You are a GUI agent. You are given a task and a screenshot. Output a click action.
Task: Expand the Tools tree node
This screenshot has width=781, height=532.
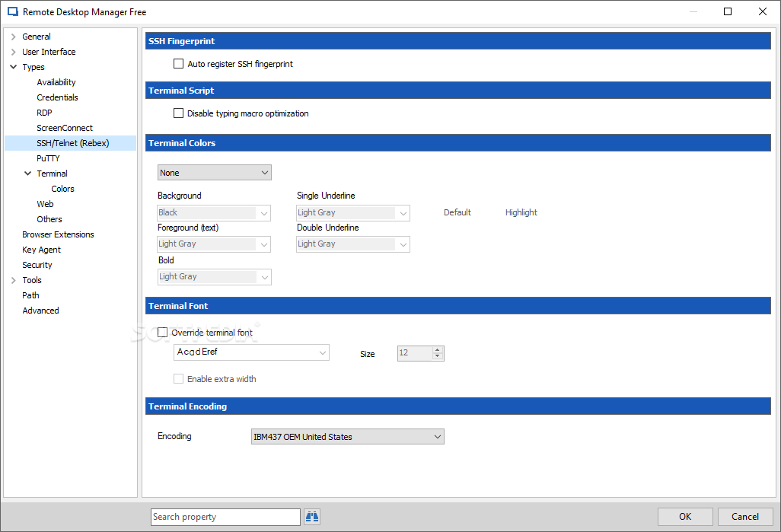[14, 280]
